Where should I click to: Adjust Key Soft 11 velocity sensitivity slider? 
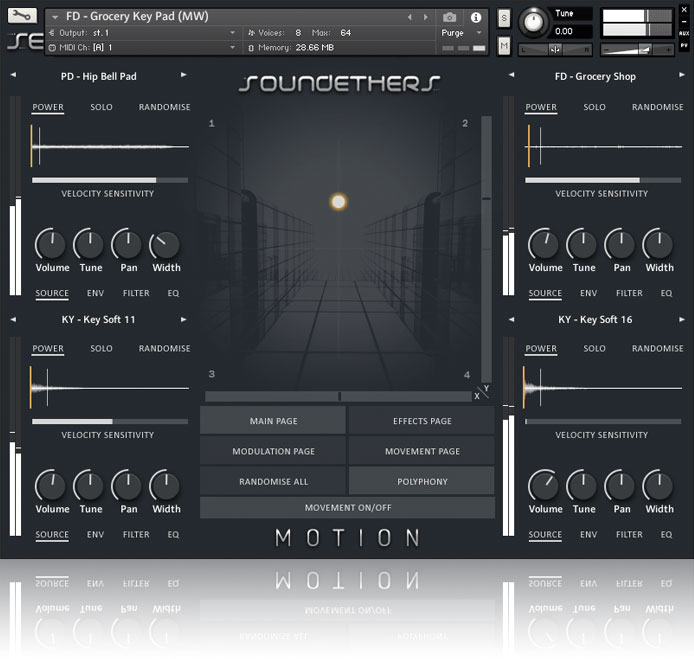pyautogui.click(x=110, y=422)
